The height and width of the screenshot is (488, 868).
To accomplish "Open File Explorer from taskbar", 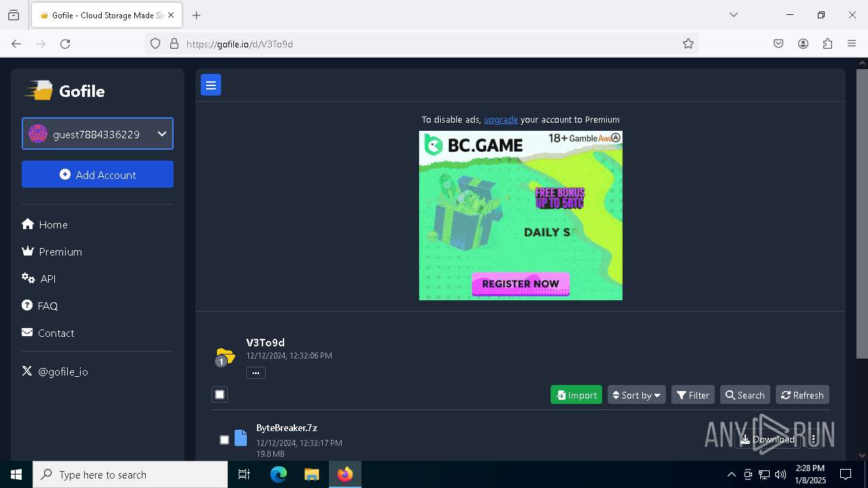I will click(311, 474).
